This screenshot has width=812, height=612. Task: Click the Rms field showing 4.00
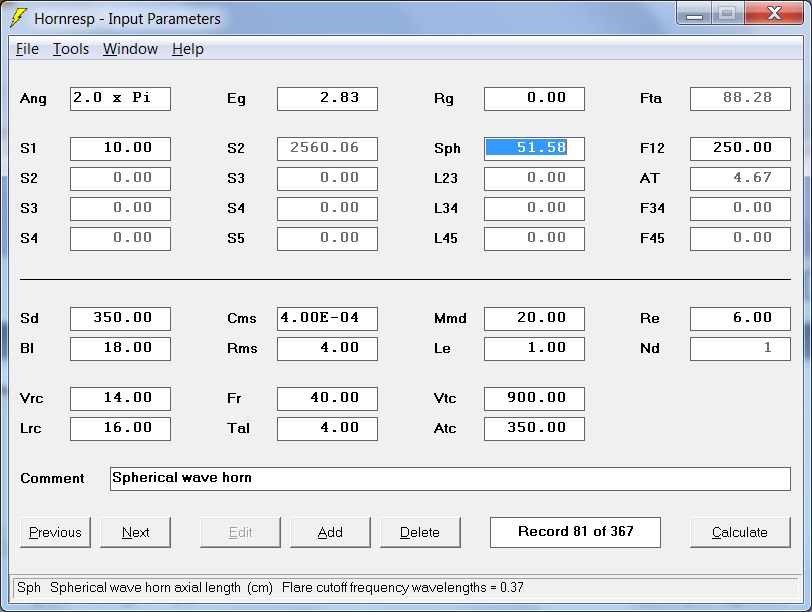click(327, 349)
